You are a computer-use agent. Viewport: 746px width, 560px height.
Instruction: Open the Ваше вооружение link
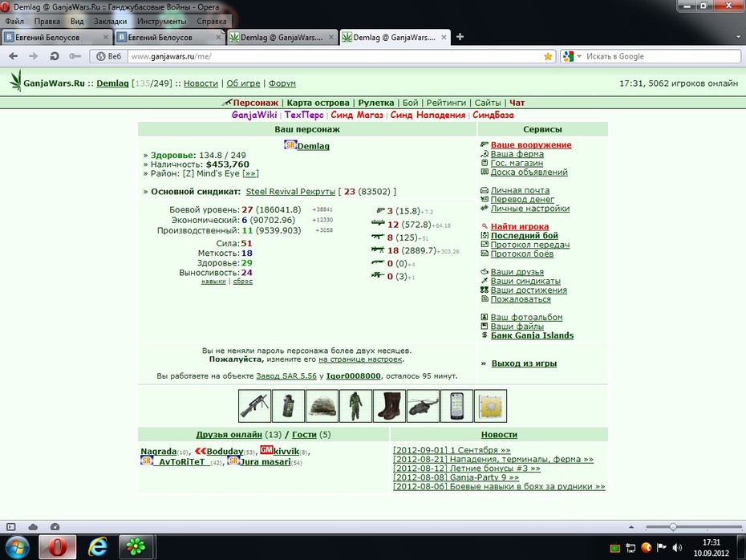(x=531, y=145)
